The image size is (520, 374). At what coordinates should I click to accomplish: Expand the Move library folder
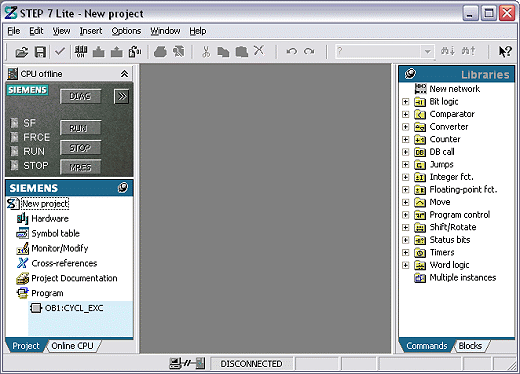point(406,202)
